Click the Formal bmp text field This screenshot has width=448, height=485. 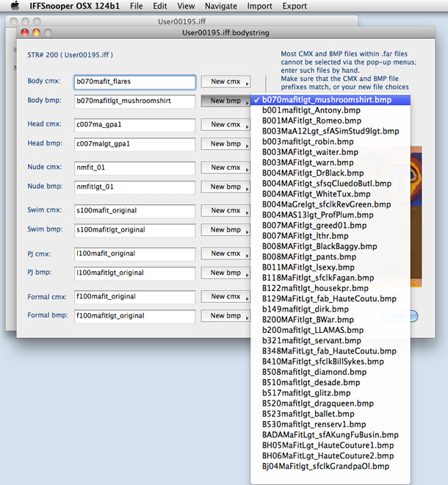click(135, 317)
